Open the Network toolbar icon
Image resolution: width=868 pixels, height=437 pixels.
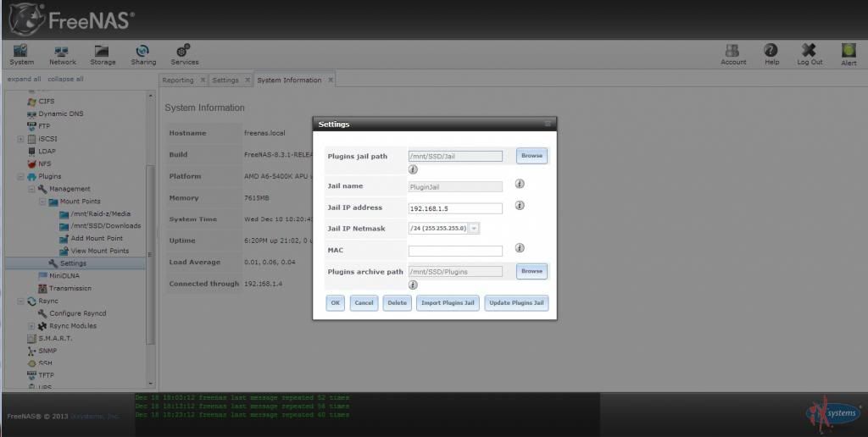[x=62, y=55]
